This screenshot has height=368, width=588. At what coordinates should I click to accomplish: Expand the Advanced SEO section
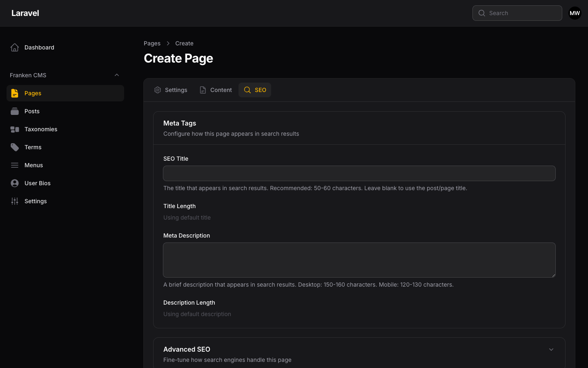551,350
